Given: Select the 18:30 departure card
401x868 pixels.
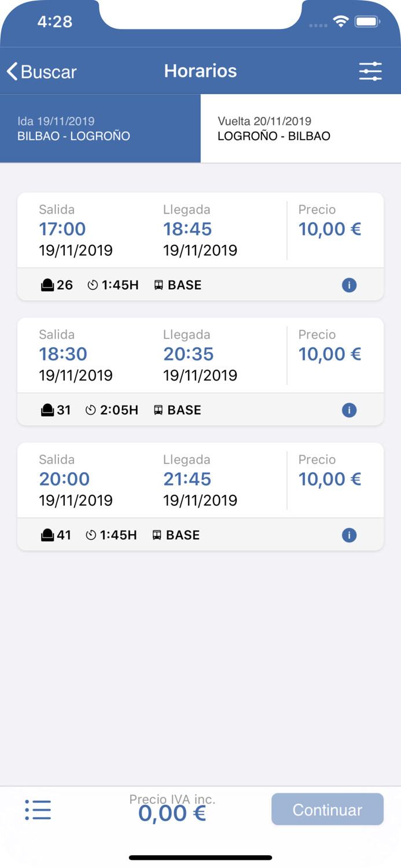Looking at the screenshot, I should click(x=200, y=355).
